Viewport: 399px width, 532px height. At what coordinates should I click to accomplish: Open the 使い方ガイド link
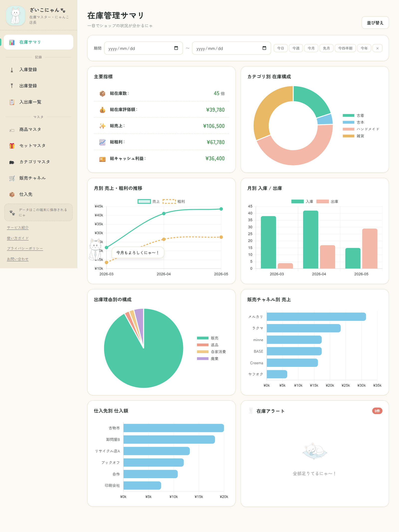click(x=18, y=238)
